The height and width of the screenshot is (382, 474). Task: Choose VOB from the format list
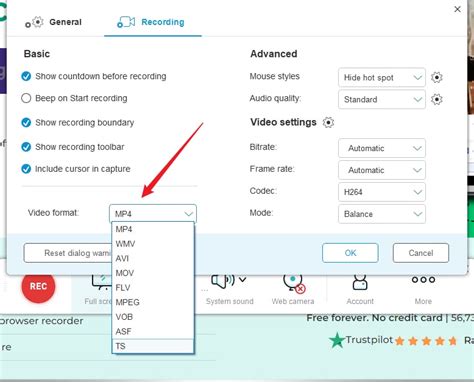coord(153,317)
